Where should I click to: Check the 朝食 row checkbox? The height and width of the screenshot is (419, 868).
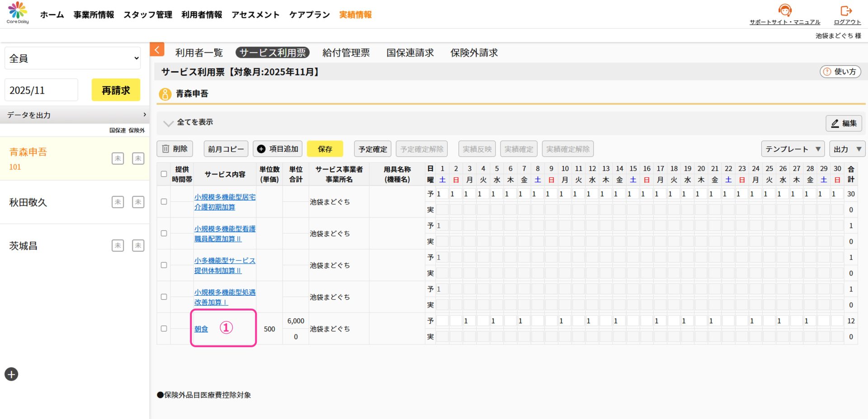tap(164, 329)
